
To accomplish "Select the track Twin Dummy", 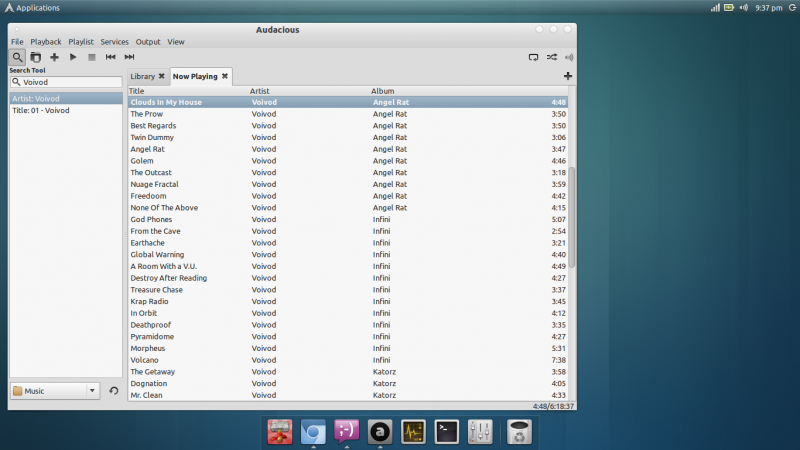I will pyautogui.click(x=347, y=138).
